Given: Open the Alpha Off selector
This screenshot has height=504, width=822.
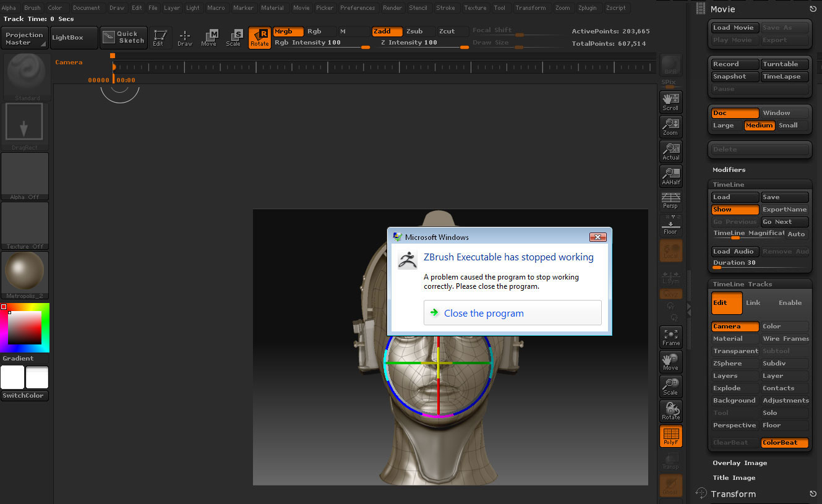Looking at the screenshot, I should click(25, 176).
